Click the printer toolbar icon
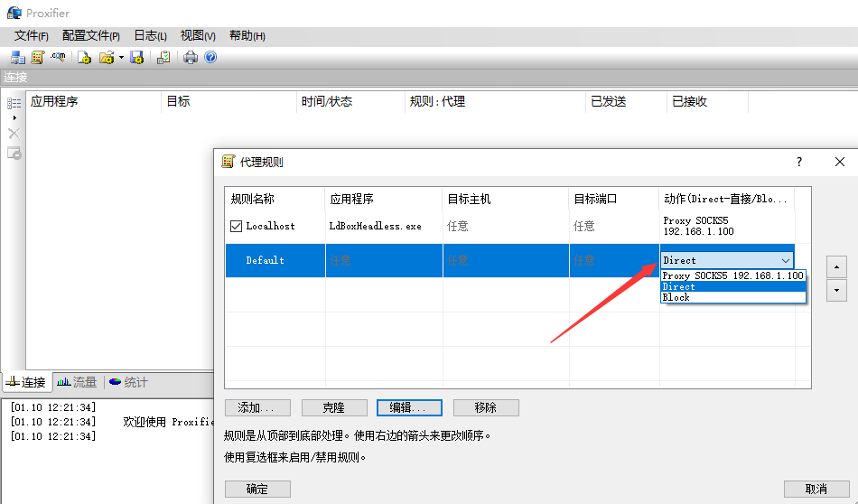Image resolution: width=858 pixels, height=504 pixels. 191,57
